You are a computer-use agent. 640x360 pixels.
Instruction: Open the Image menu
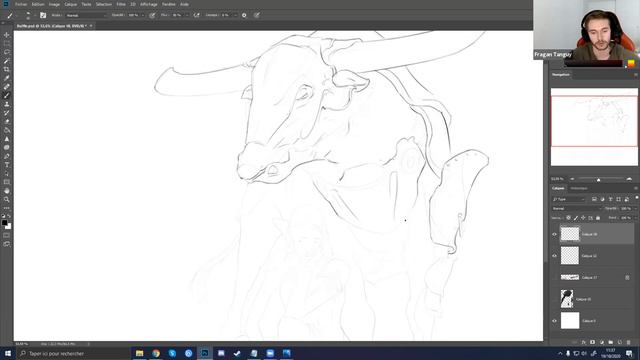(54, 4)
